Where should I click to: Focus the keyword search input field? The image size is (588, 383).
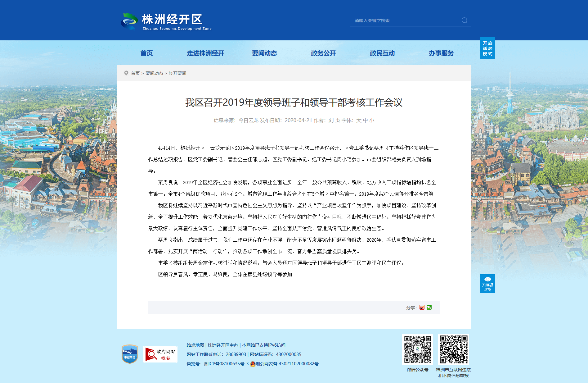click(405, 21)
